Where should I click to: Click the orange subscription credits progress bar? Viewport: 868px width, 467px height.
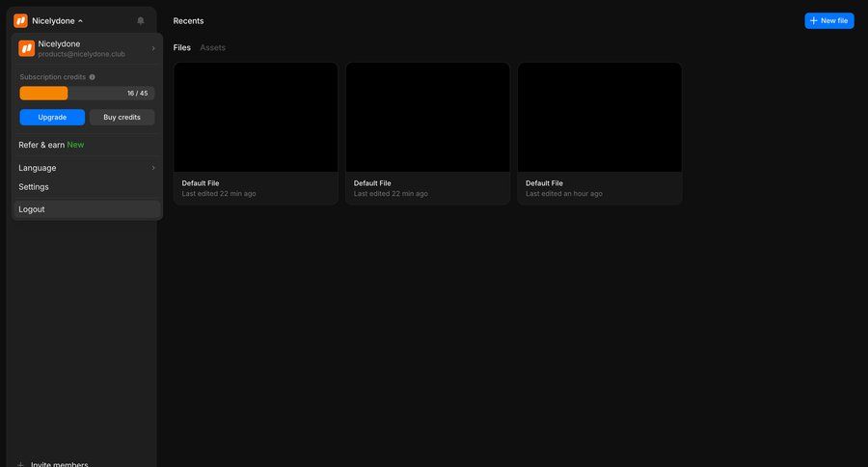coord(43,93)
